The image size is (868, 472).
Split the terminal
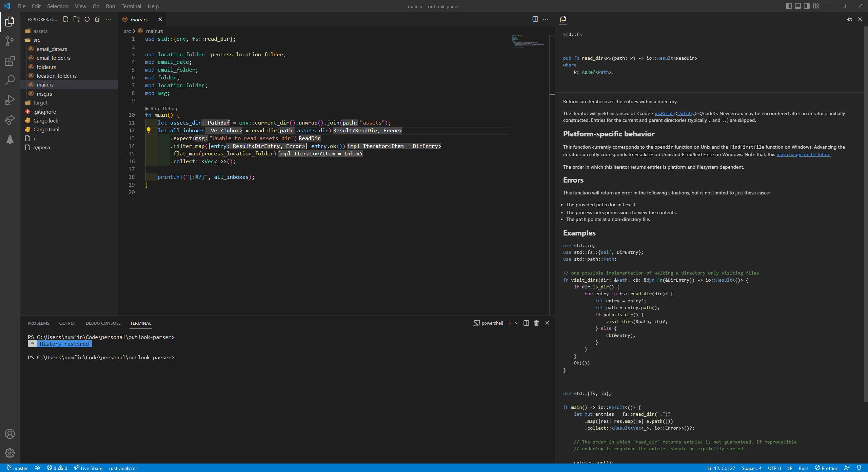(526, 323)
